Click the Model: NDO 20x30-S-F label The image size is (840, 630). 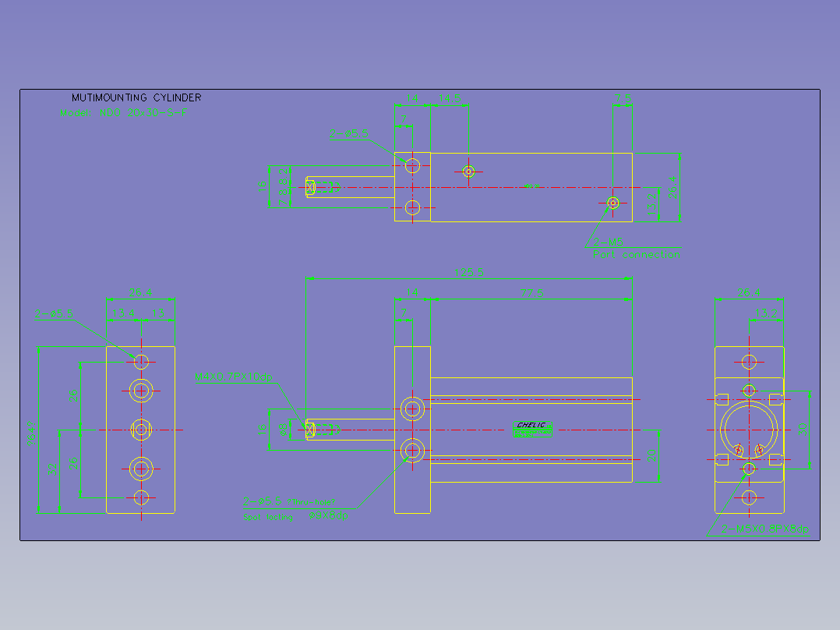coord(124,112)
